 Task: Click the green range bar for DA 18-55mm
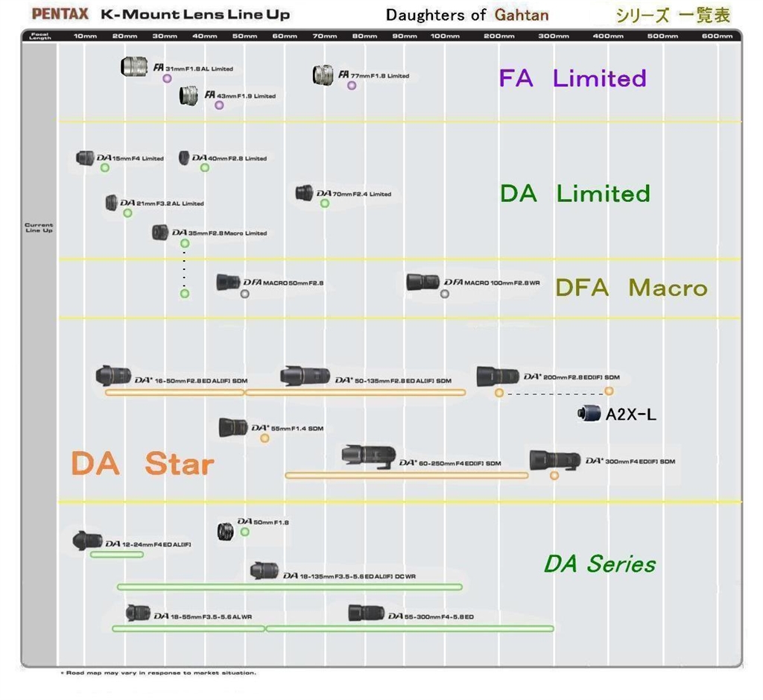189,629
